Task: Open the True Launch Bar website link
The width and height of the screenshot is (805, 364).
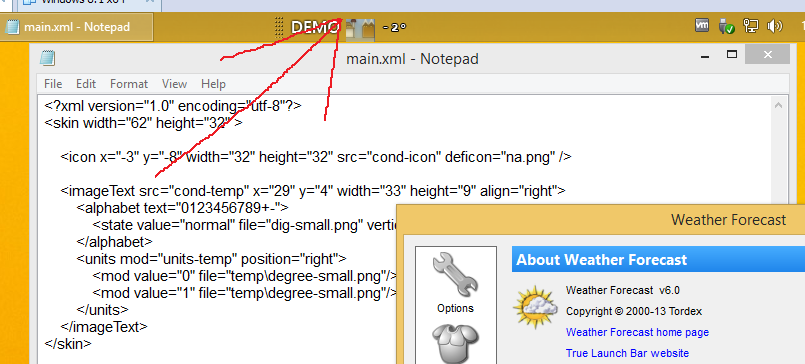Action: [627, 353]
